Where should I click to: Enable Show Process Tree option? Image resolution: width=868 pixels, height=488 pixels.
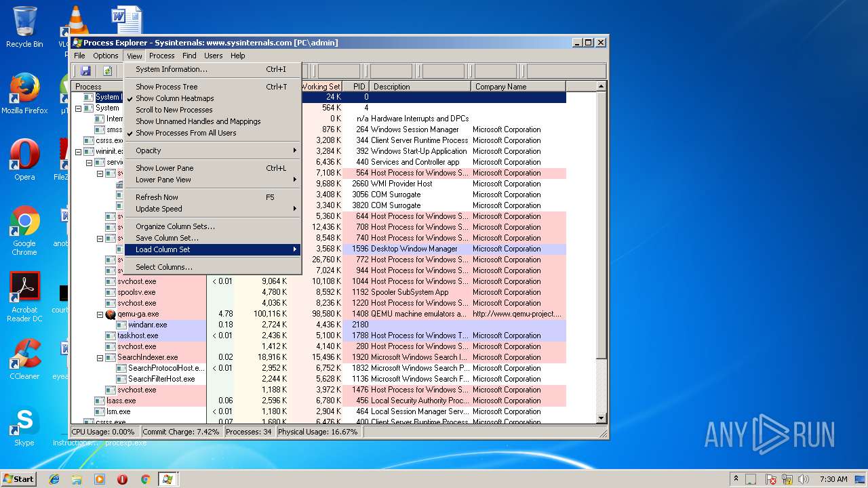(x=212, y=87)
